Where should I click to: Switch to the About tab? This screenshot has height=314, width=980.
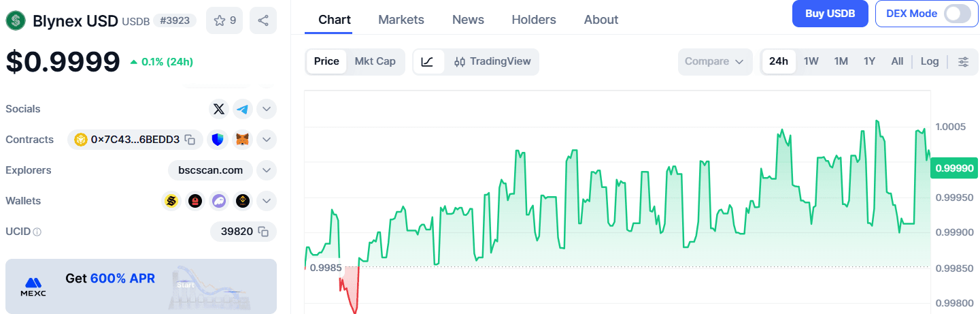click(x=601, y=20)
